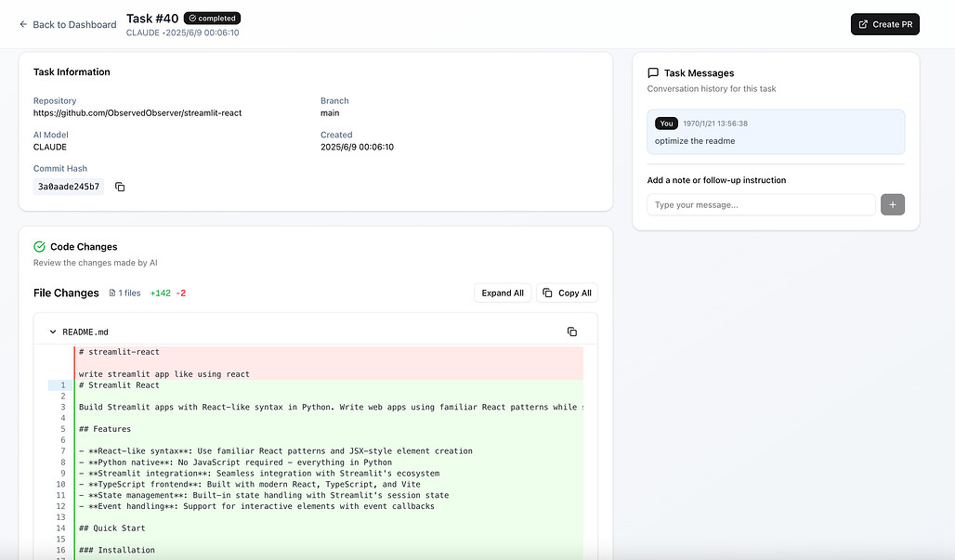Select the Task #40 title
This screenshot has width=955, height=560.
[x=152, y=19]
